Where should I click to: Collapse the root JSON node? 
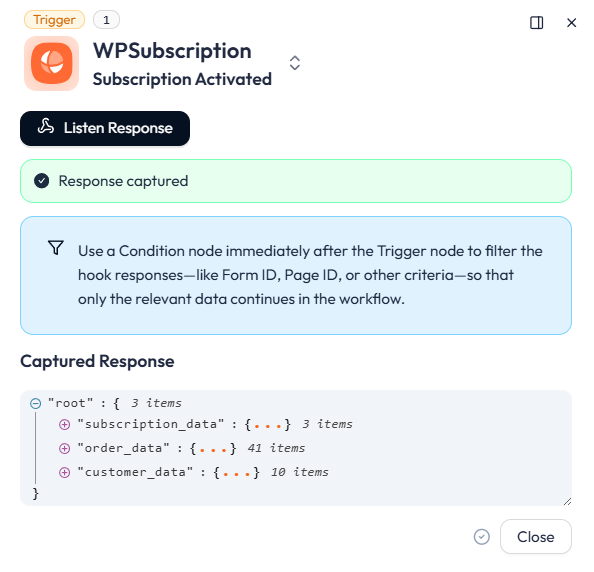point(36,403)
